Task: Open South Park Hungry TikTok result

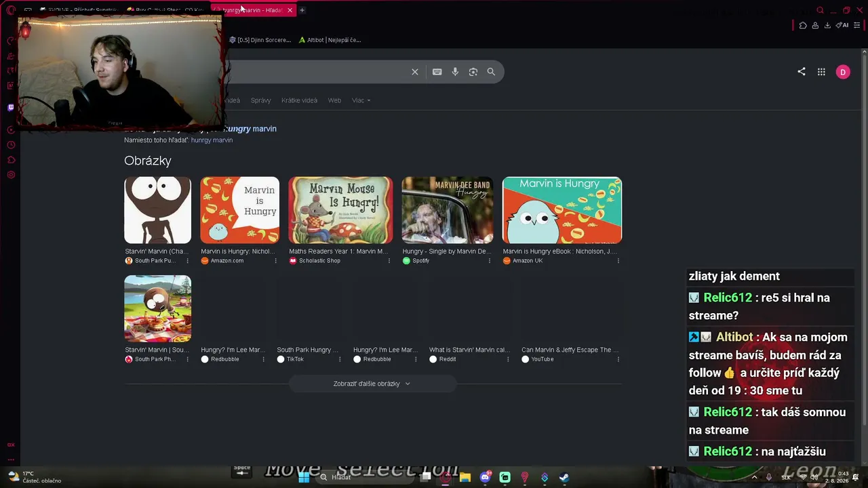Action: click(x=307, y=350)
